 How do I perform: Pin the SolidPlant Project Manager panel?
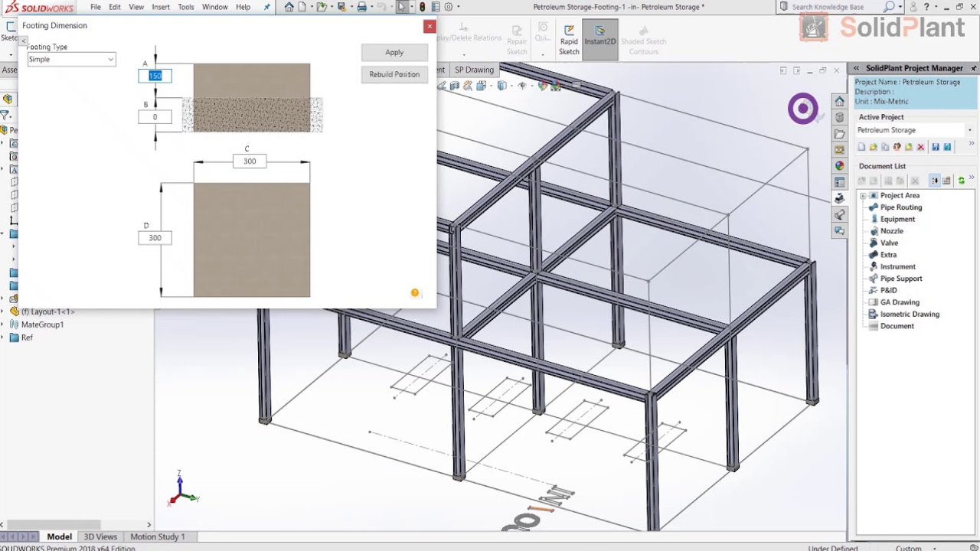pyautogui.click(x=973, y=68)
